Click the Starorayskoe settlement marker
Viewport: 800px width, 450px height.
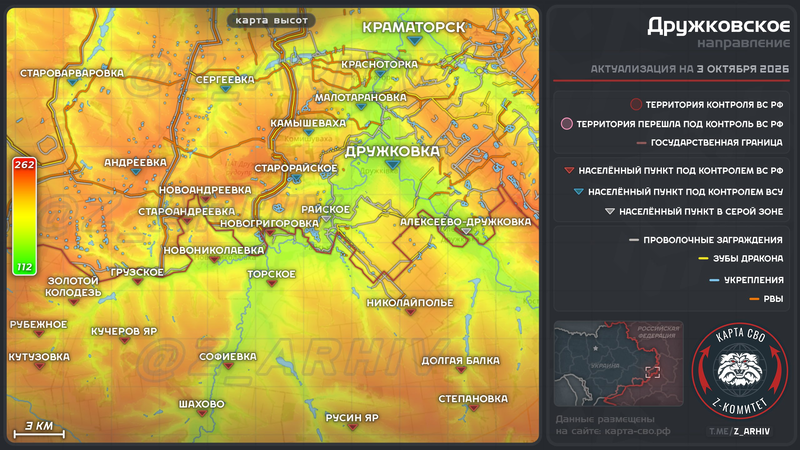tap(296, 178)
